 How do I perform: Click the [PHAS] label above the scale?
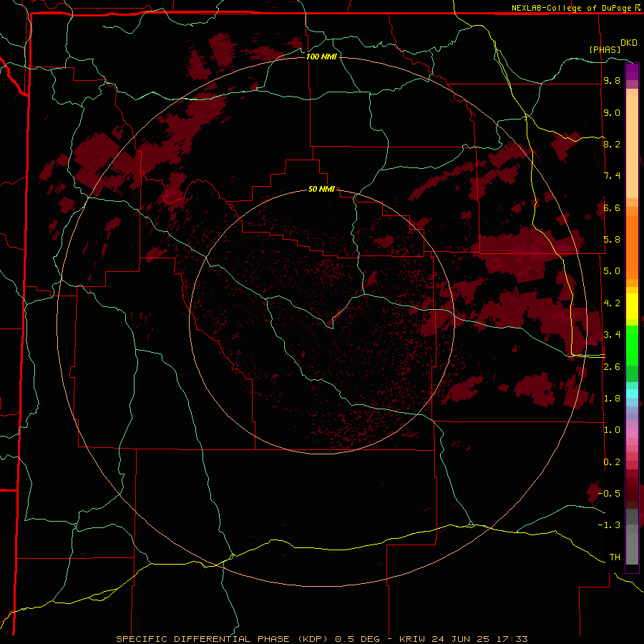605,49
